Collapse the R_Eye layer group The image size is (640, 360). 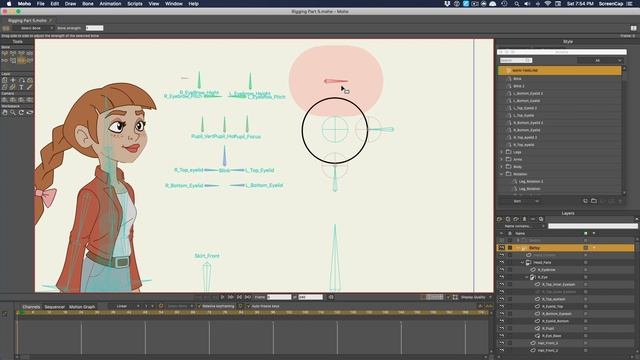[527, 277]
